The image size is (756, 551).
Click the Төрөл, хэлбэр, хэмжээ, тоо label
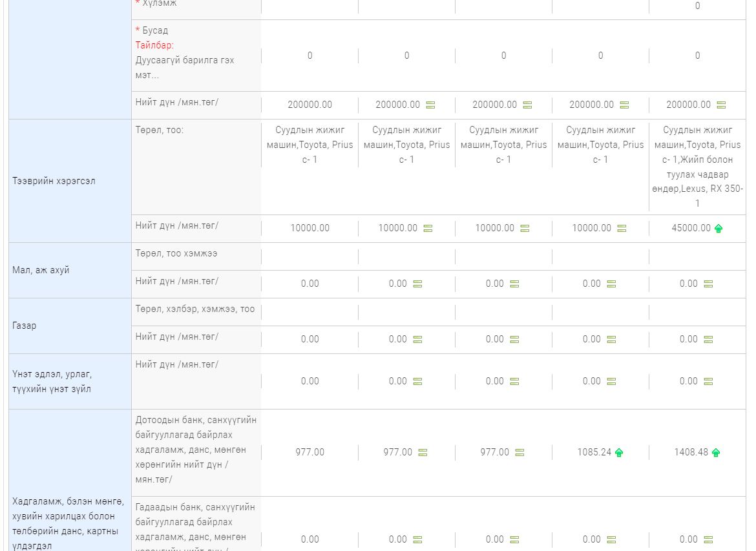pos(195,309)
